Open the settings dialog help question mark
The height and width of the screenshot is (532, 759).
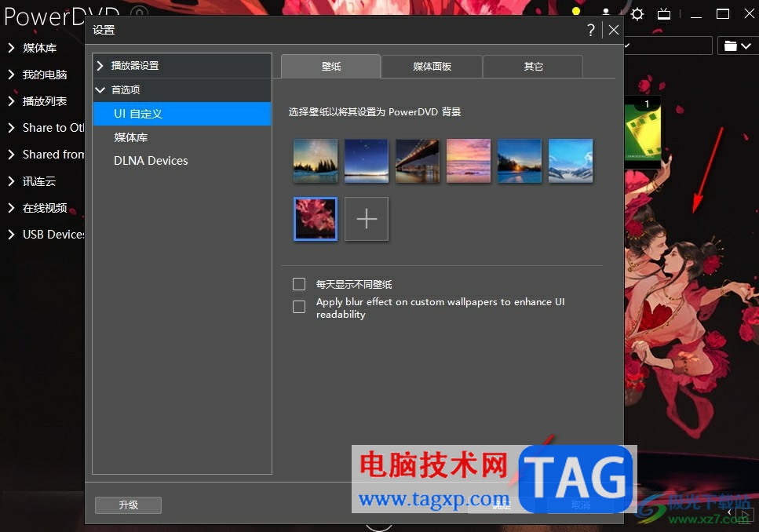pos(590,30)
